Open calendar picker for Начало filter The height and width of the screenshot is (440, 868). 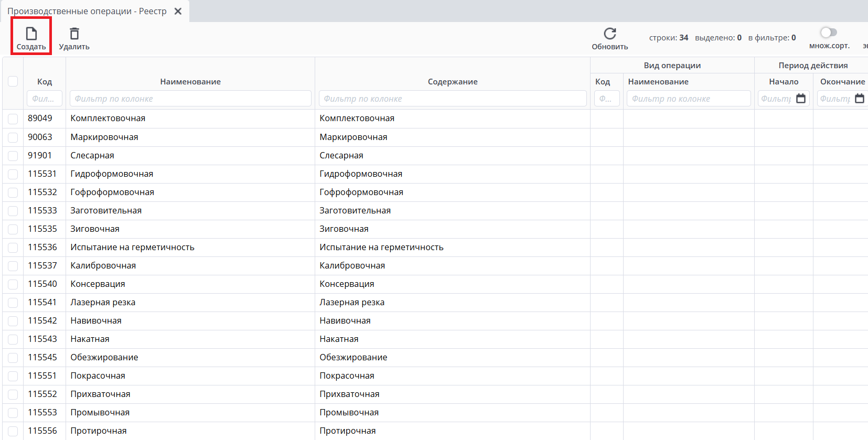[x=800, y=99]
